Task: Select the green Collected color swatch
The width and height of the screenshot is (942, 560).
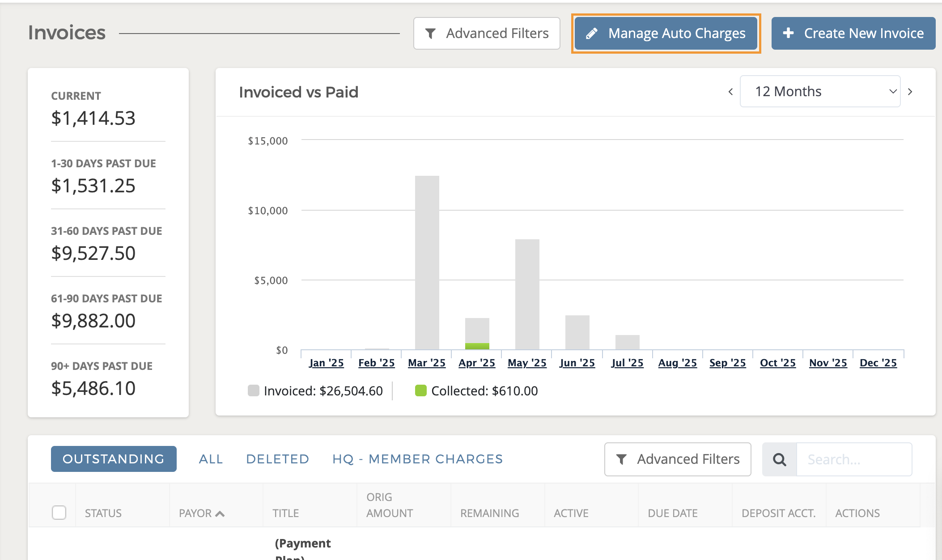Action: pyautogui.click(x=421, y=390)
